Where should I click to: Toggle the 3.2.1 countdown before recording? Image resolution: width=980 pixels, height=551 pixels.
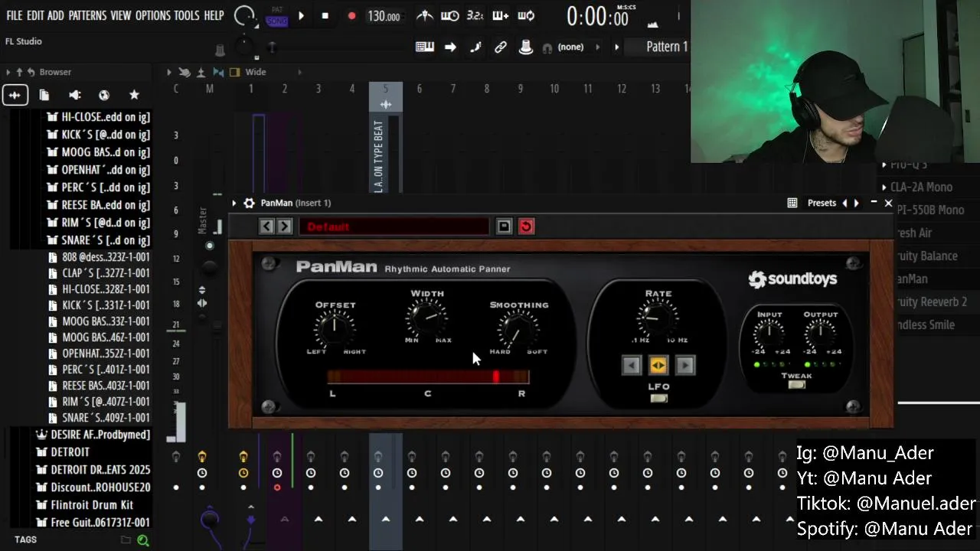(475, 15)
